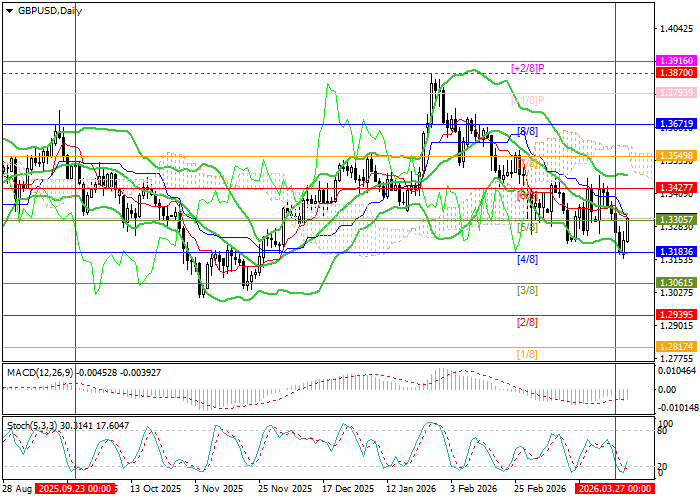Click the Stochastic 100 scale value
700x500 pixels.
(x=666, y=423)
